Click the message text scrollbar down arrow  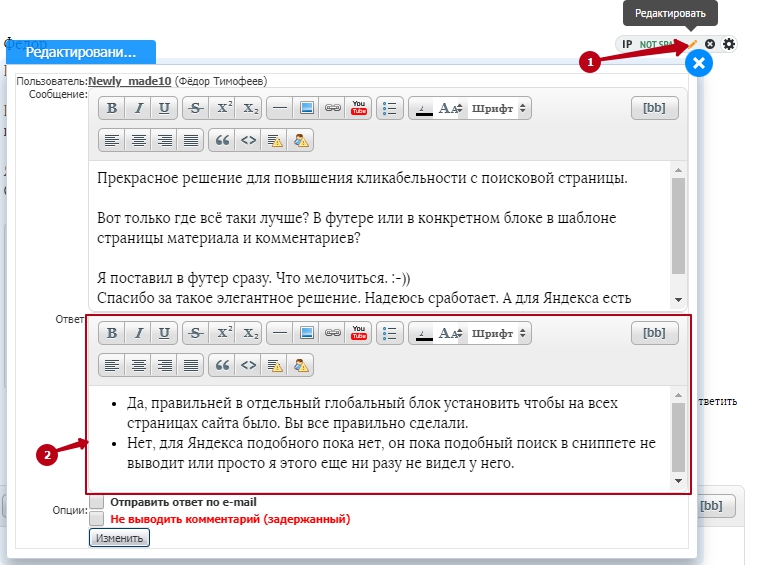click(x=679, y=300)
